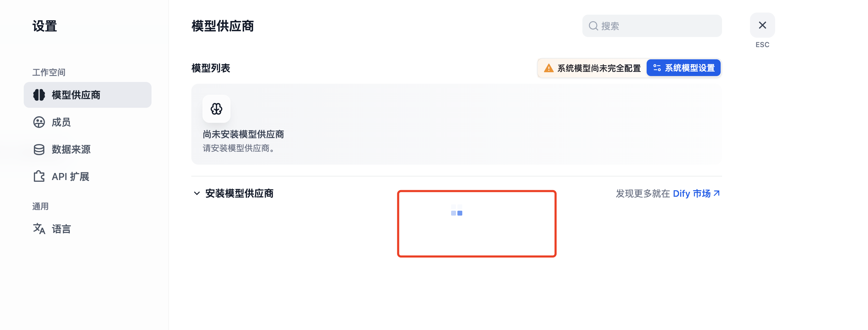Toggle the 安装模型供应商 section header
The image size is (868, 330).
[x=233, y=193]
